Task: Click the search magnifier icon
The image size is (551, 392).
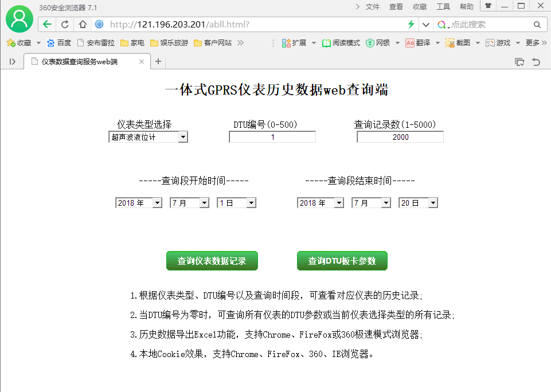Action: pos(537,25)
